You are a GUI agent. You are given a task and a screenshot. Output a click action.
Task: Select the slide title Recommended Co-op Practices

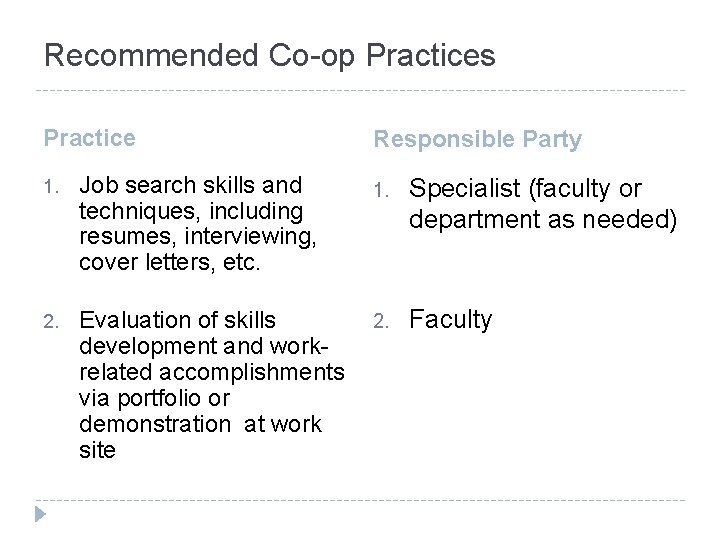click(x=270, y=56)
